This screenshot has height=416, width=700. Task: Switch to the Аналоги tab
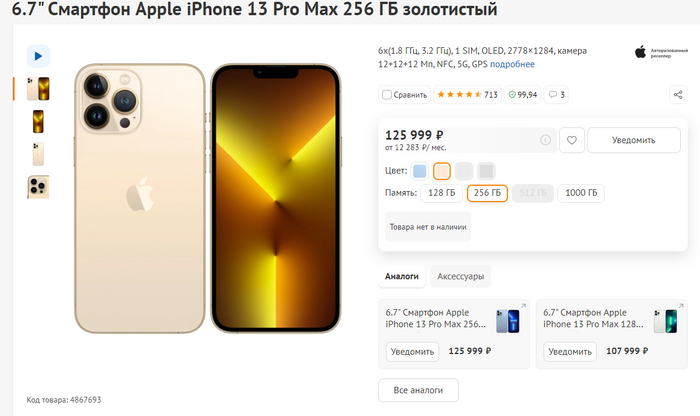402,276
